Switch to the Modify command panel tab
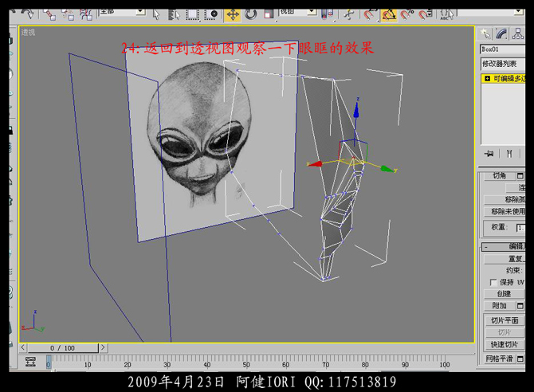 tap(501, 33)
